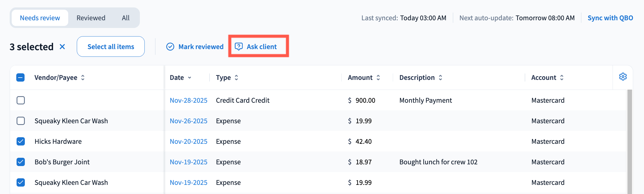Click the Select all items button
This screenshot has height=194, width=644.
[111, 47]
